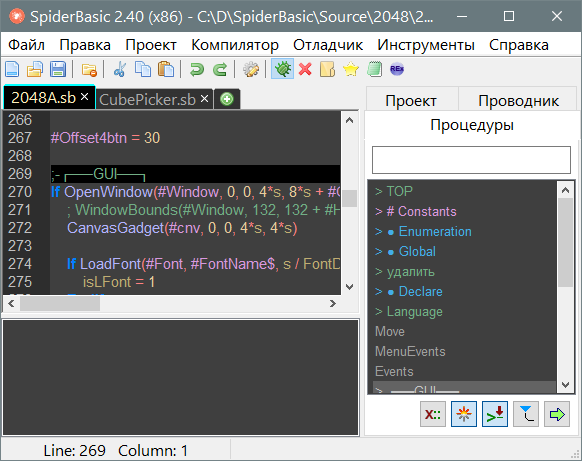The image size is (582, 461).
Task: Click the 'Line: 269 Column: 1' status text
Action: 116,451
